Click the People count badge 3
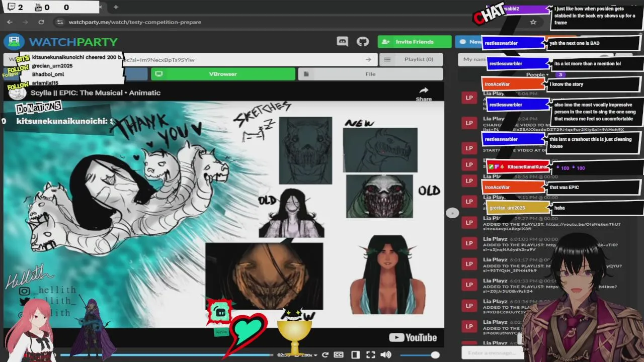 click(560, 75)
